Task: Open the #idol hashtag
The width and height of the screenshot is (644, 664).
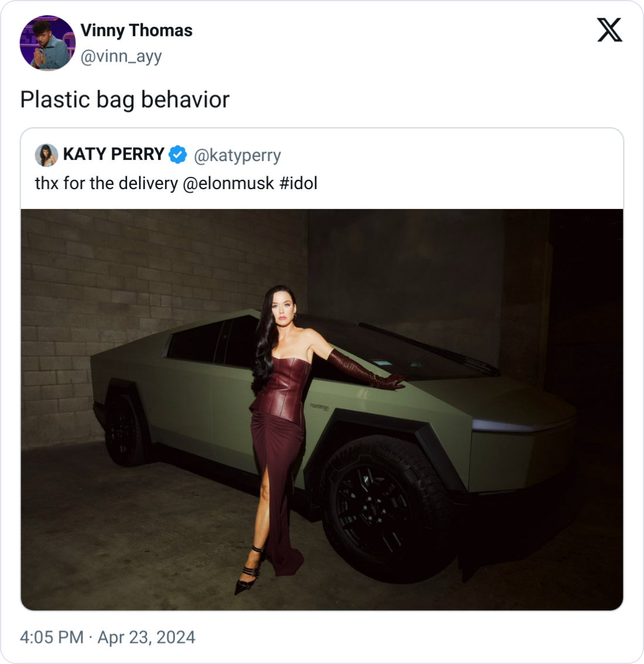Action: 298,183
